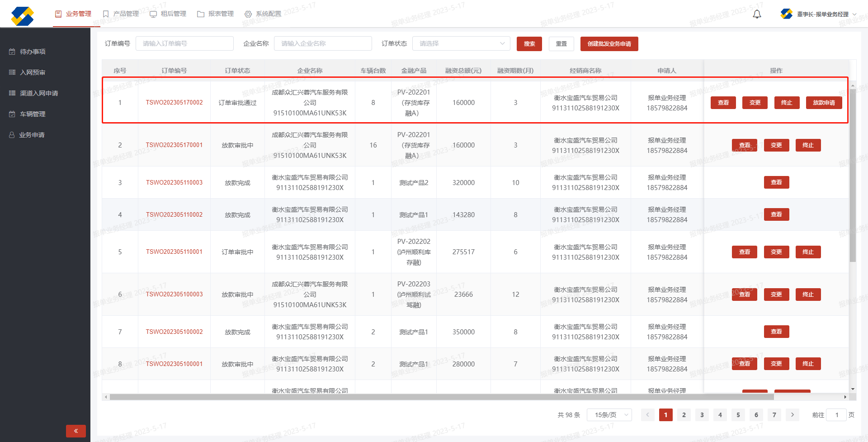Click the company logo icon
The height and width of the screenshot is (442, 868).
(23, 16)
